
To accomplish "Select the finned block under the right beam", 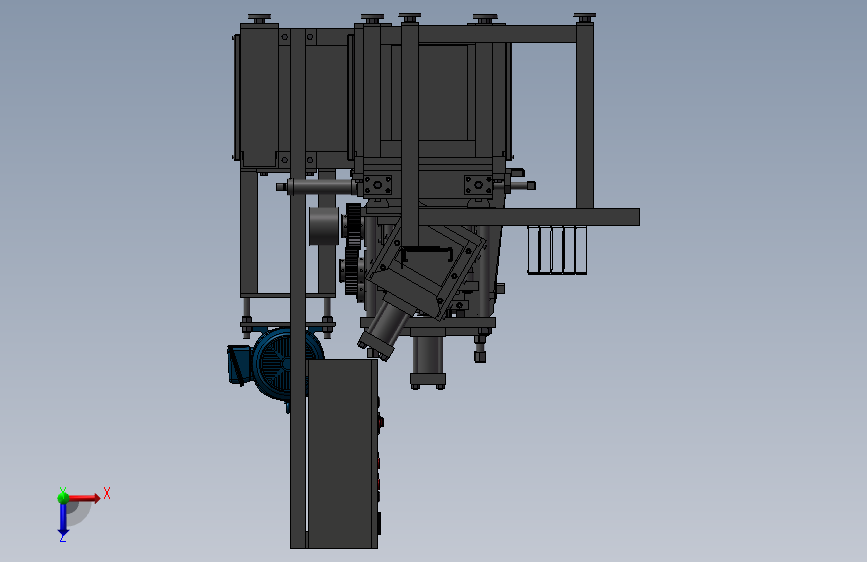I will click(x=557, y=249).
